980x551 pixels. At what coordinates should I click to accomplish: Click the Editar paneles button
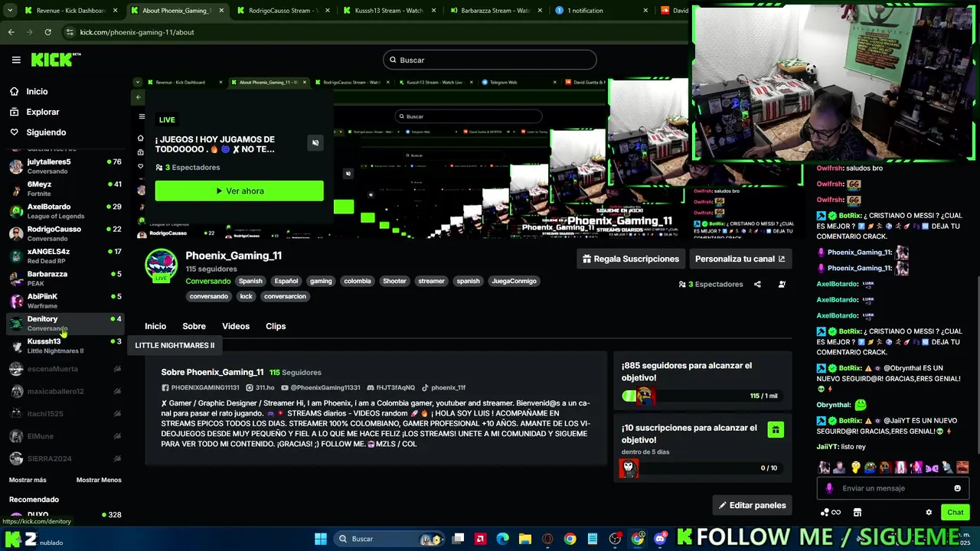click(x=752, y=505)
